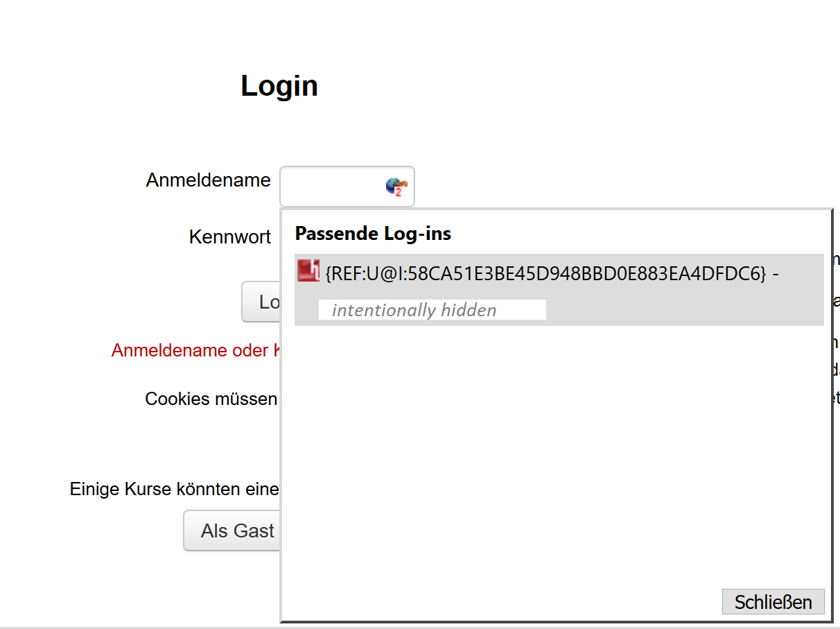840x629 pixels.
Task: Click inside the Anmeldename input box
Action: [x=333, y=186]
